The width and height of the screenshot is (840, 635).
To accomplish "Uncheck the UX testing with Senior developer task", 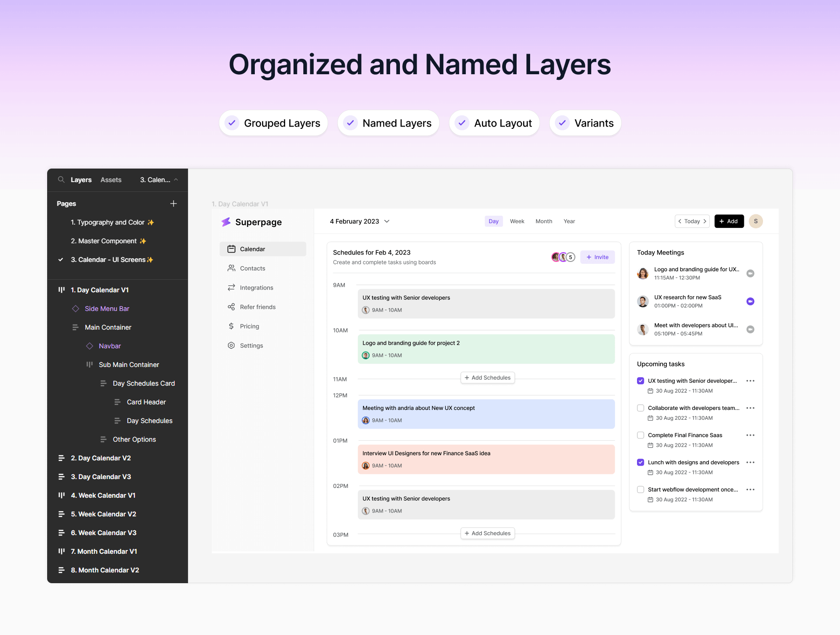I will [x=641, y=381].
